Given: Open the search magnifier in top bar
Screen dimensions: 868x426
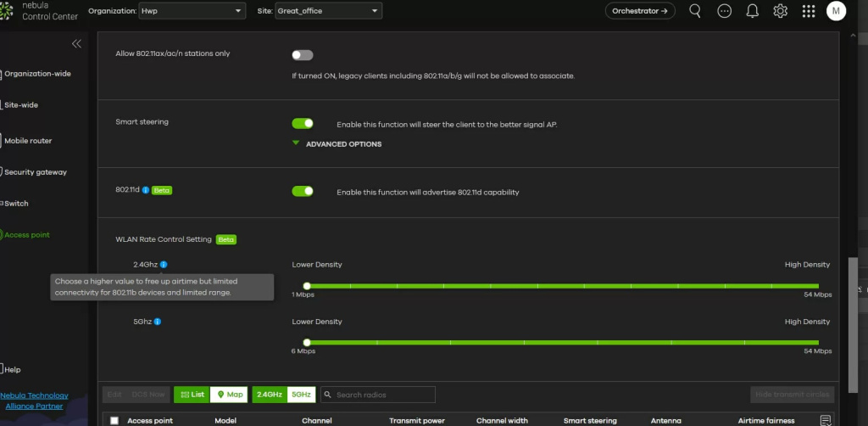Looking at the screenshot, I should tap(695, 11).
